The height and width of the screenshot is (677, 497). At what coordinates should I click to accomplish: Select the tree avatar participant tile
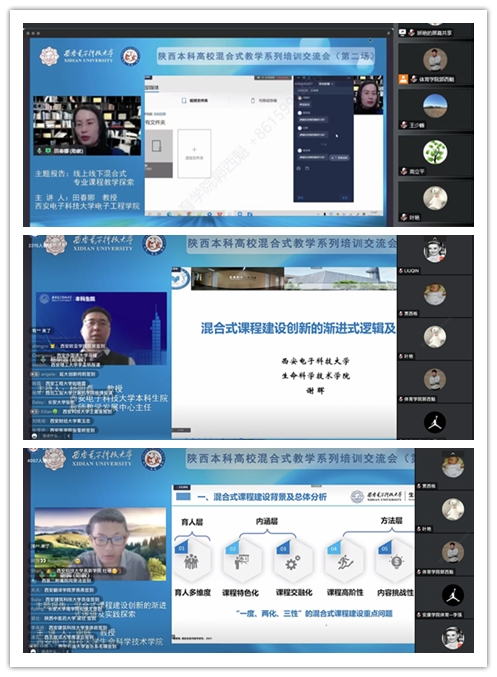(x=435, y=152)
